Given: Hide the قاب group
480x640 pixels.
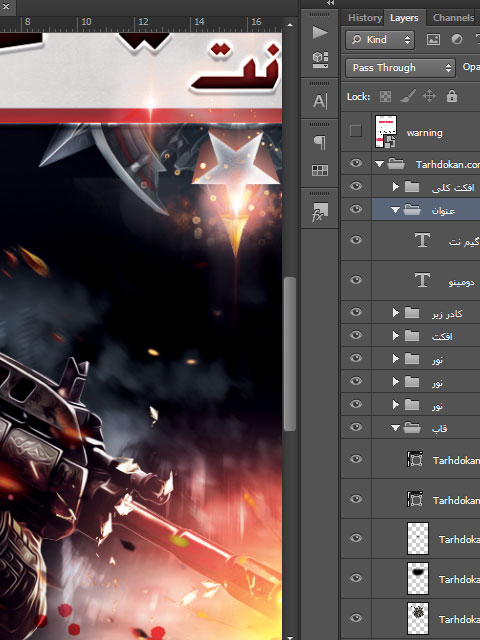Looking at the screenshot, I should [356, 427].
